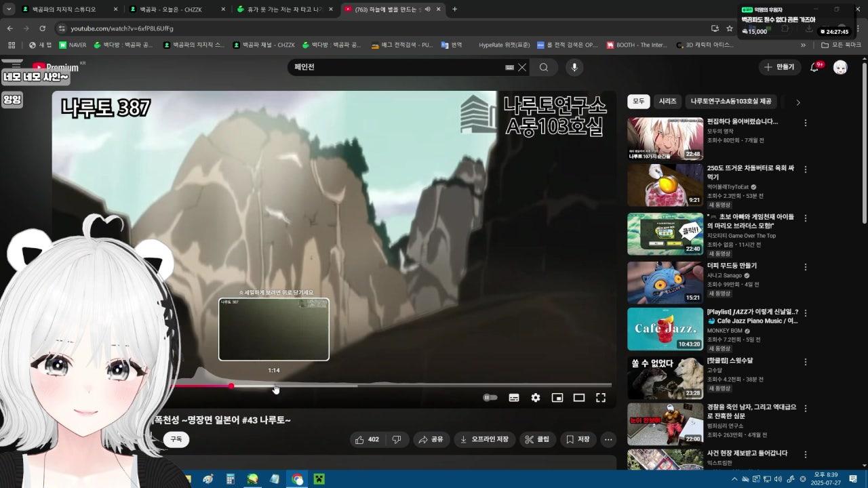Open options for Cafe Jazz playlist video
This screenshot has height=488, width=868.
[x=806, y=313]
